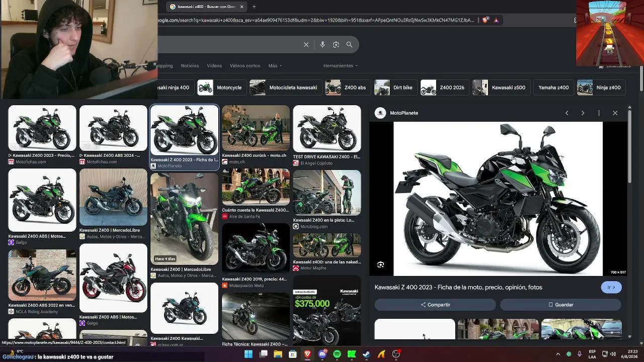
Task: Open Steam from the taskbar
Action: tap(366, 354)
